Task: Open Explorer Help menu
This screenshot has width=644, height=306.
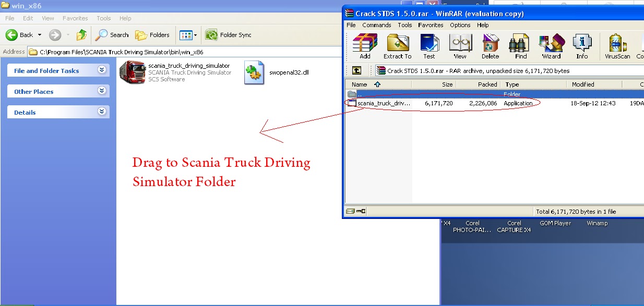Action: point(125,18)
